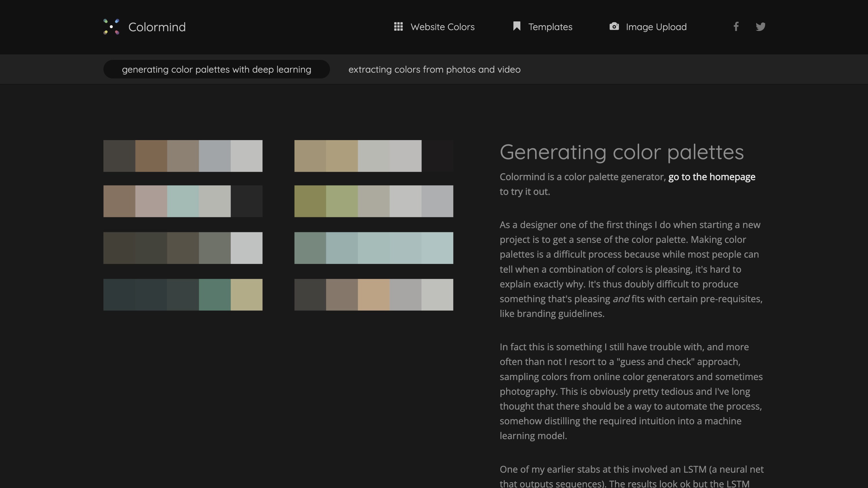Pick the blue-grey swatch in first left palette

[x=215, y=156]
